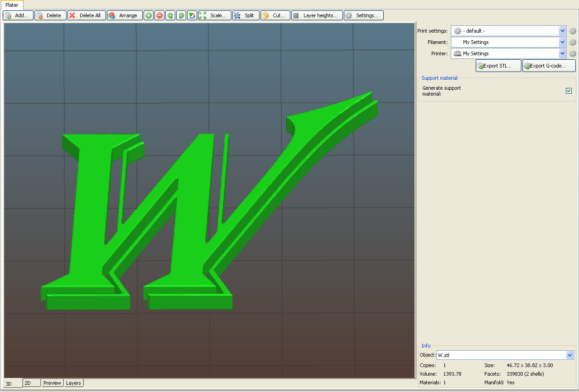Screen dimensions: 579x392
Task: Open the Cut tool
Action: (275, 15)
